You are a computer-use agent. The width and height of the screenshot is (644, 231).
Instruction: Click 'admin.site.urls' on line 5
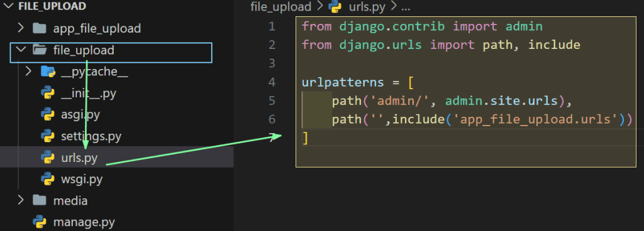tap(501, 101)
